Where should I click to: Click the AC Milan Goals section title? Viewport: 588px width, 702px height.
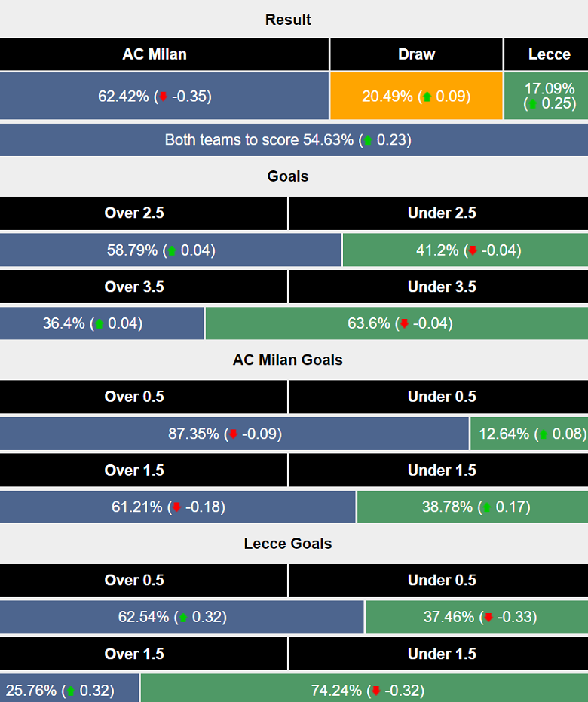[288, 360]
